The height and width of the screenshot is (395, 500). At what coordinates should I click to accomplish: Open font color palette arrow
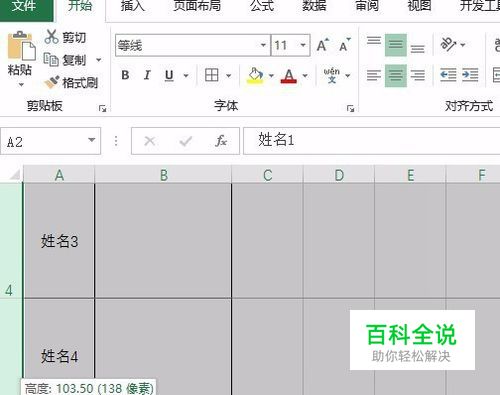pos(305,76)
